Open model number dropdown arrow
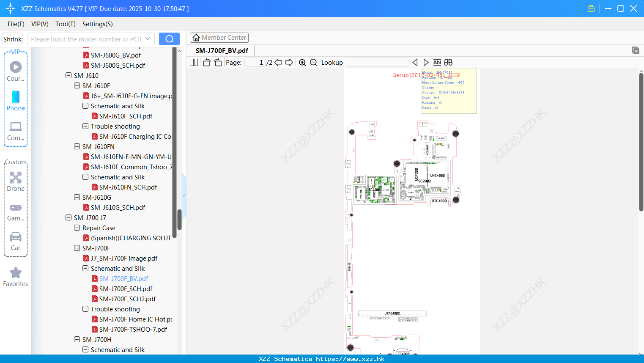The image size is (644, 363). point(148,39)
